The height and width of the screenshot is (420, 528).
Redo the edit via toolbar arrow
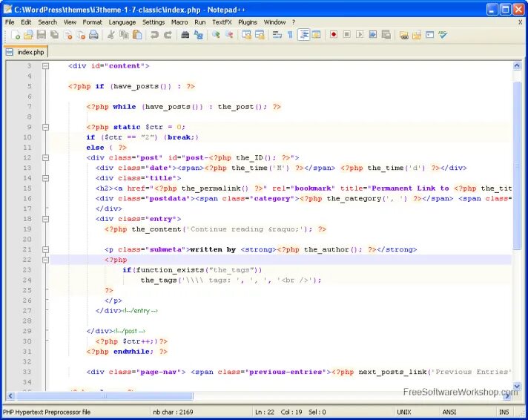[x=168, y=35]
